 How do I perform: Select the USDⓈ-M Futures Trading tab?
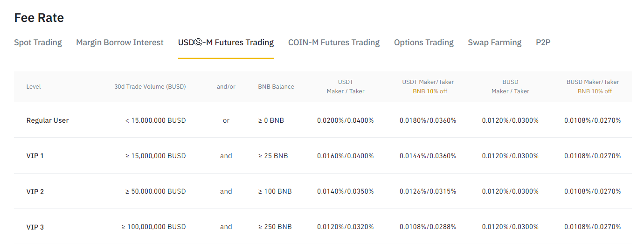coord(226,42)
